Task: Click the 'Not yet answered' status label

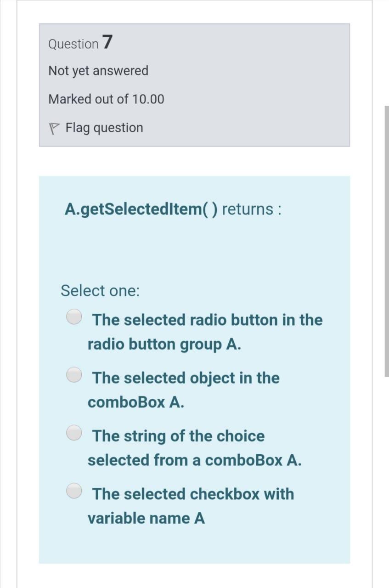Action: [98, 71]
